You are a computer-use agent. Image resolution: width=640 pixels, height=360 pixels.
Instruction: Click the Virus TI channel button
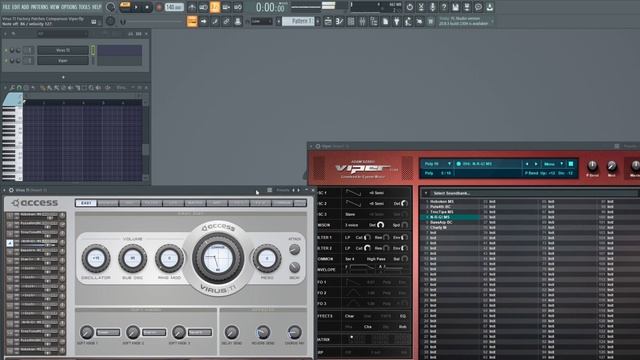click(x=63, y=50)
